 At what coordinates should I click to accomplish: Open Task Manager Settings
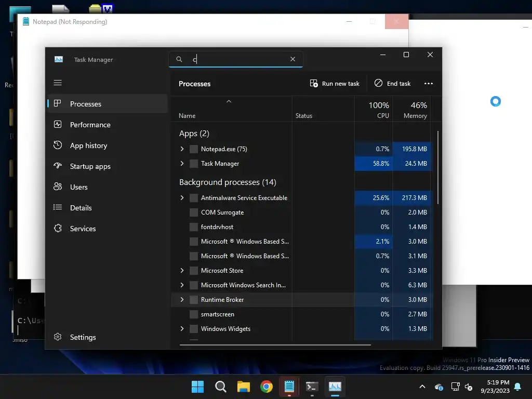[x=108, y=337]
